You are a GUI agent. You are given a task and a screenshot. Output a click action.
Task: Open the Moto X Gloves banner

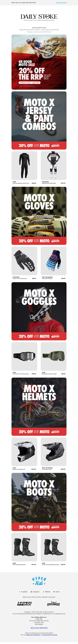[39, 216]
